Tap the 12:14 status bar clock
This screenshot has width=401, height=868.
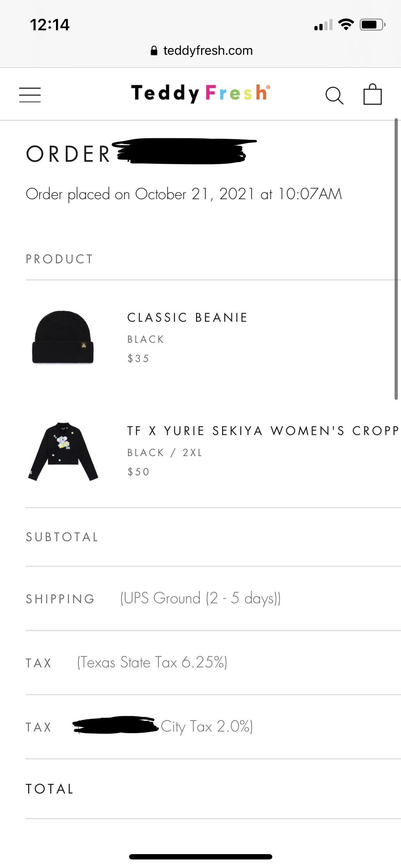(50, 25)
